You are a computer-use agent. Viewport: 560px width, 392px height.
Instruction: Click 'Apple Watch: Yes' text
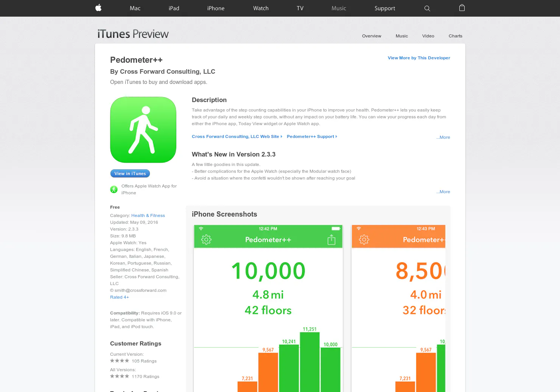[128, 243]
